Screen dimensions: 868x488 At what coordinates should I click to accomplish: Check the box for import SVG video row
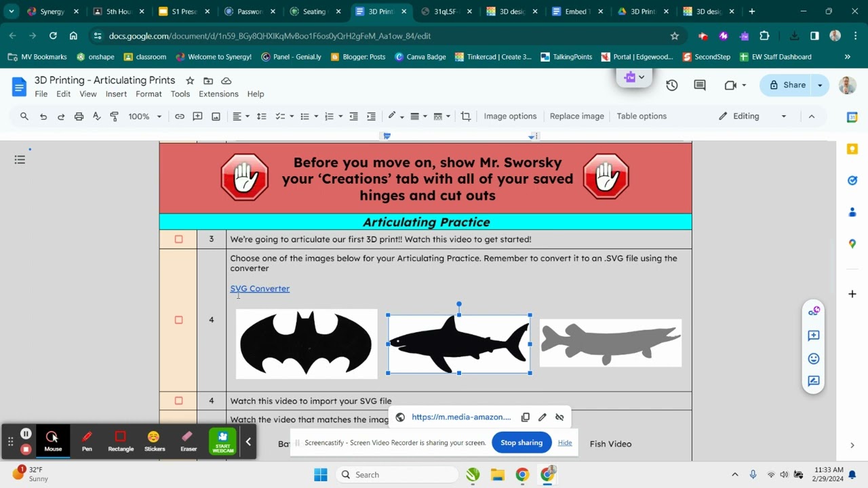click(x=179, y=401)
